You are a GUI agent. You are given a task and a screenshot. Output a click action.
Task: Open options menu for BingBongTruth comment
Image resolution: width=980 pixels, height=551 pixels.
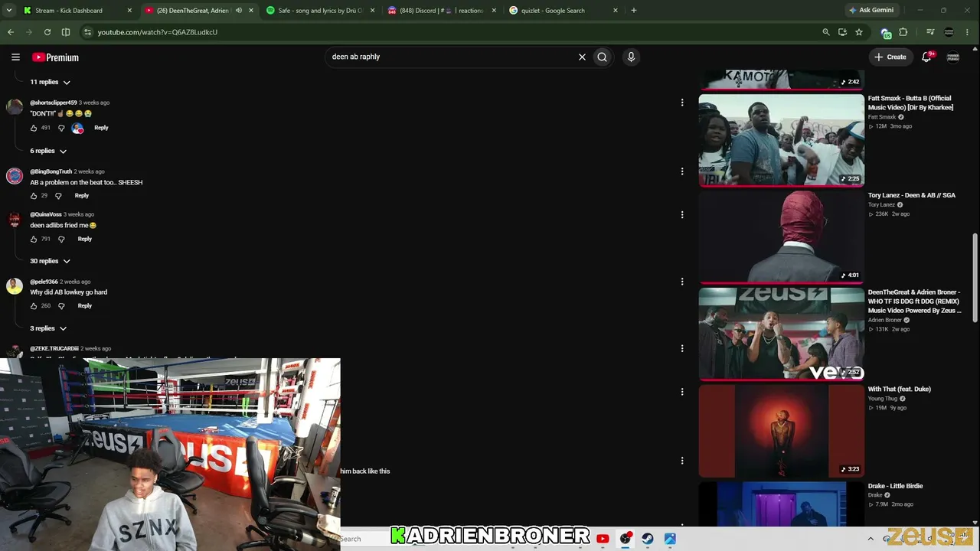(682, 171)
